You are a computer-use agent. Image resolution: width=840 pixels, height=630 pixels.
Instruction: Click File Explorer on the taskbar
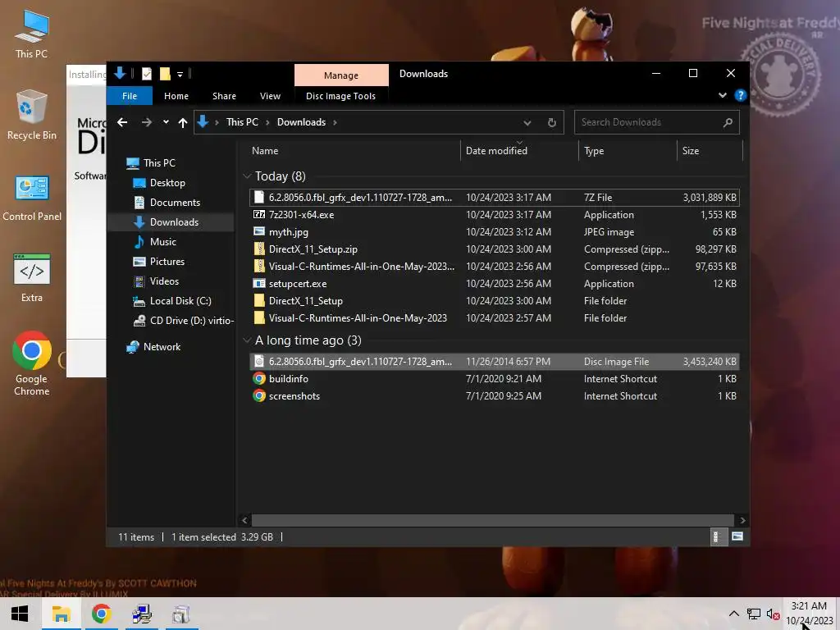pos(61,614)
